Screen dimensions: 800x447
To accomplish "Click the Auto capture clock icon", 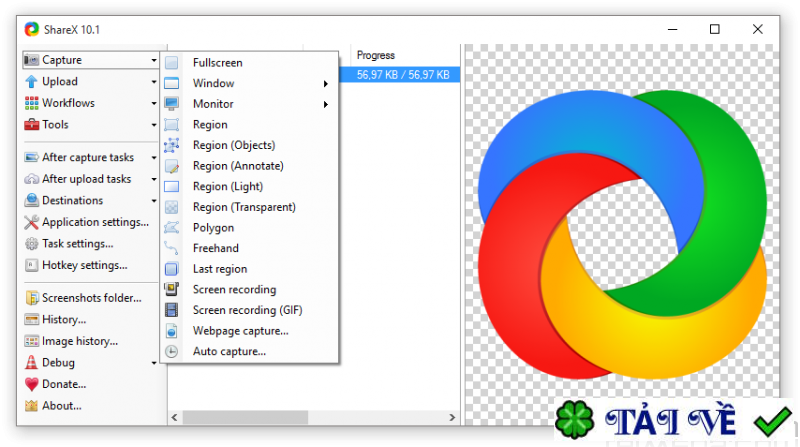I will (171, 352).
